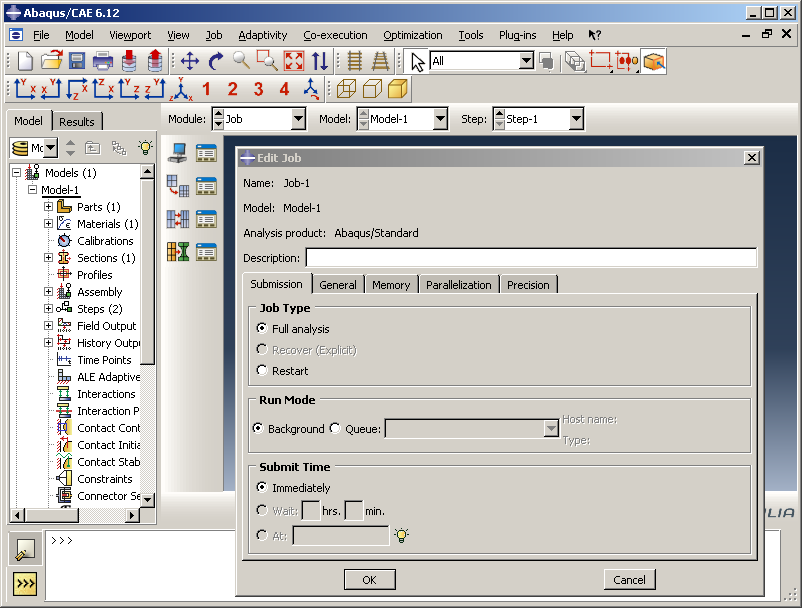Select the Box Zoom tool
This screenshot has width=802, height=608.
tap(268, 61)
